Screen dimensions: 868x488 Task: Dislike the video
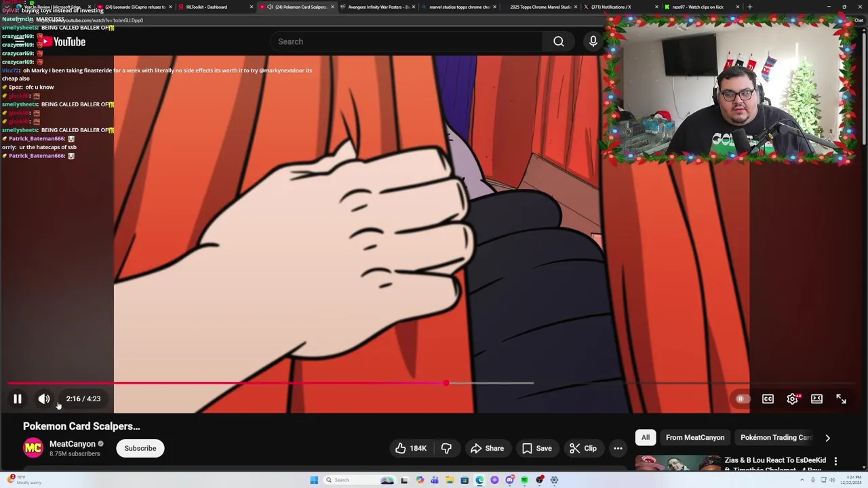point(446,448)
